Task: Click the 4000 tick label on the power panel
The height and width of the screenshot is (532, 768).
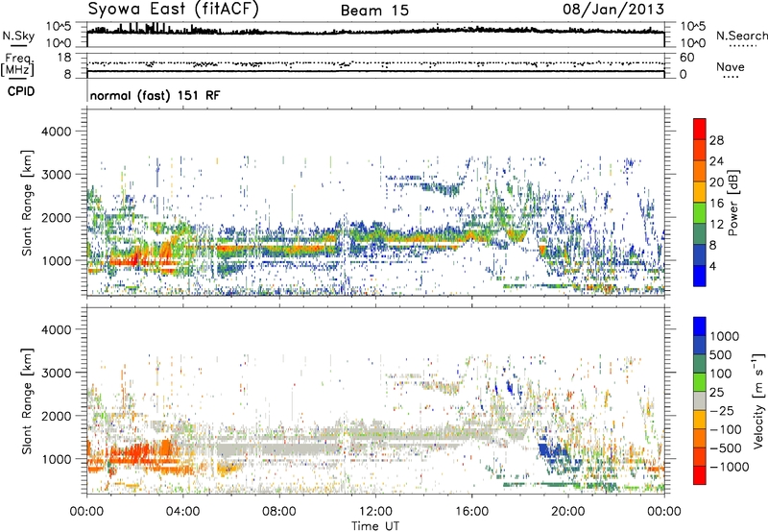Action: (x=57, y=132)
